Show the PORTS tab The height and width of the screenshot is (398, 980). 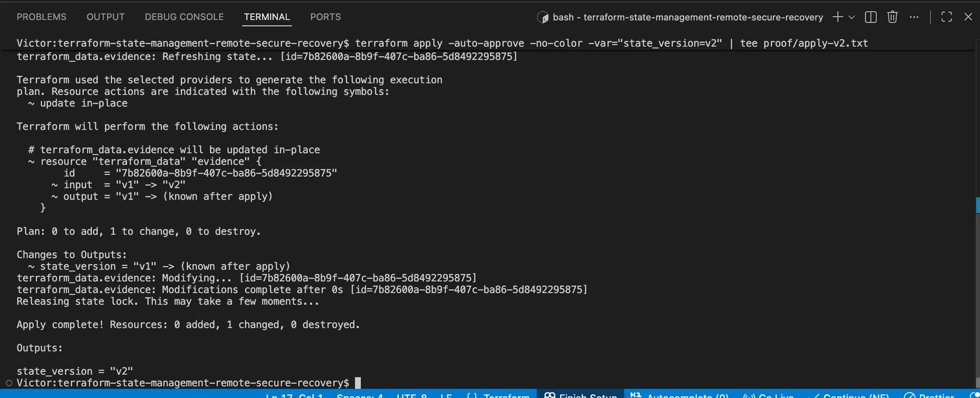pyautogui.click(x=325, y=17)
